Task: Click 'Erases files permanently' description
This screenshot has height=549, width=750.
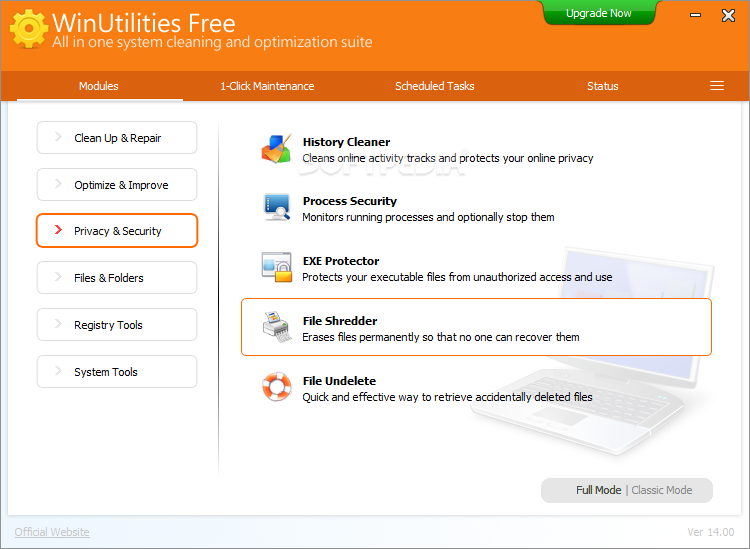Action: click(x=441, y=337)
